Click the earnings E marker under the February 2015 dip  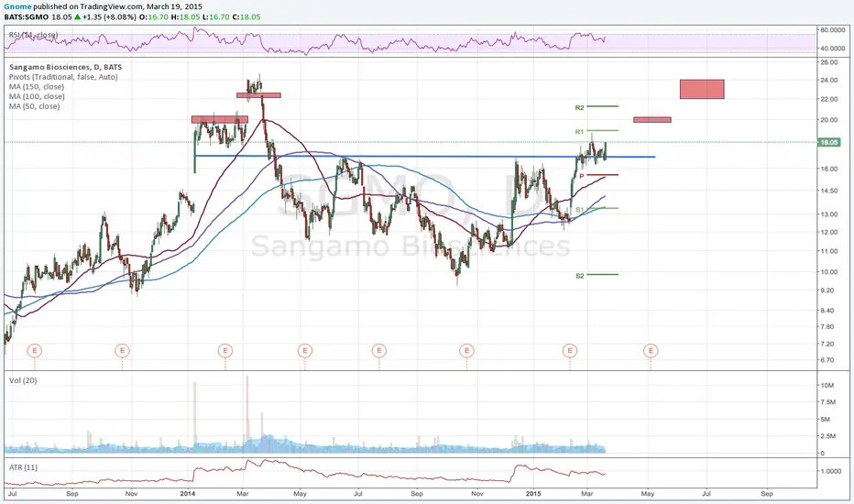[x=570, y=351]
